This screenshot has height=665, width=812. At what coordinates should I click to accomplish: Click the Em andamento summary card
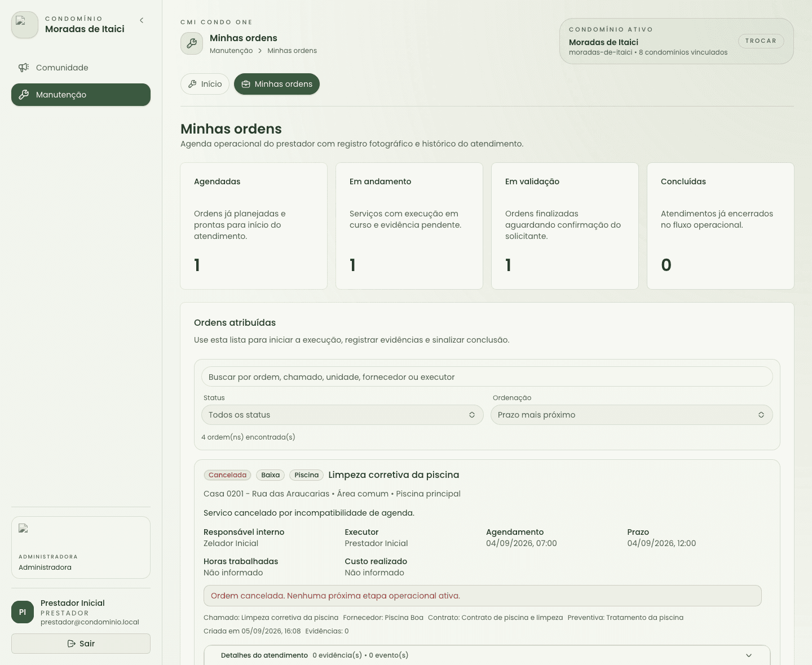coord(409,226)
